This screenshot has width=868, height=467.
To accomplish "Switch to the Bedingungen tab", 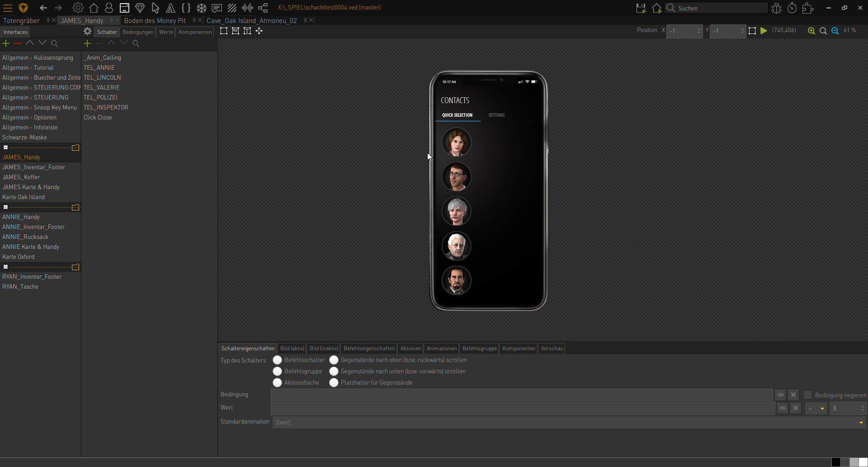I will pyautogui.click(x=137, y=32).
